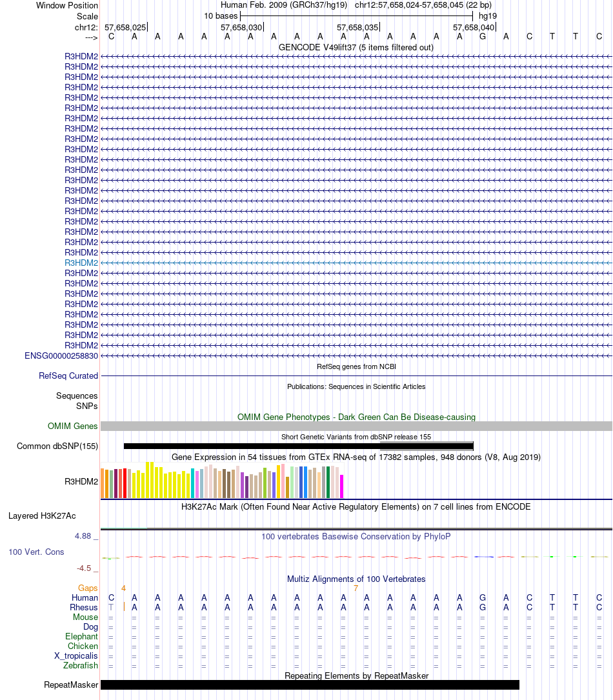The width and height of the screenshot is (613, 700).
Task: Open Multiz Alignments of 100 Vertebrates title
Action: pos(356,579)
